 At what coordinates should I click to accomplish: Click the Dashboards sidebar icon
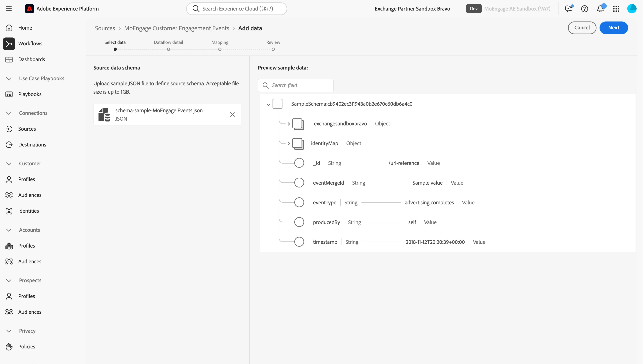tap(9, 59)
